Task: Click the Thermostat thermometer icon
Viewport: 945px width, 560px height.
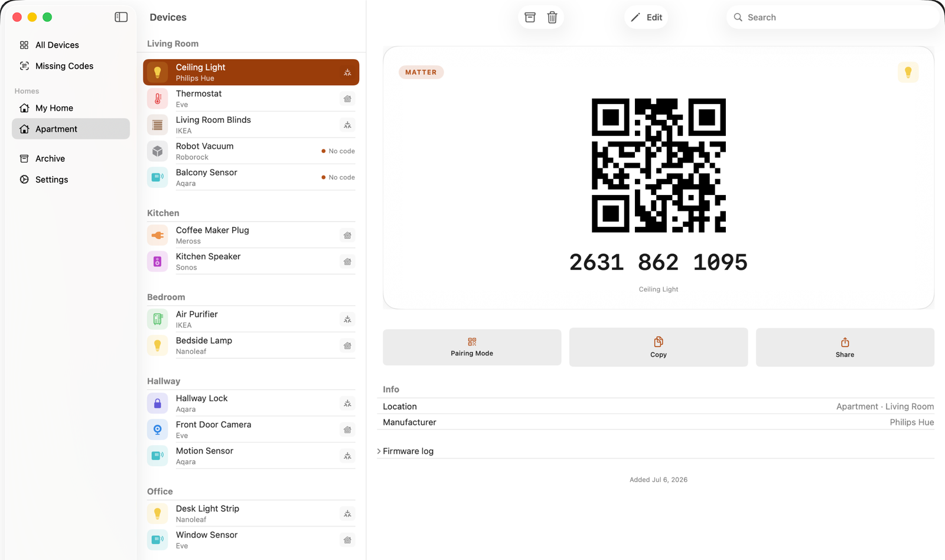Action: coord(157,99)
